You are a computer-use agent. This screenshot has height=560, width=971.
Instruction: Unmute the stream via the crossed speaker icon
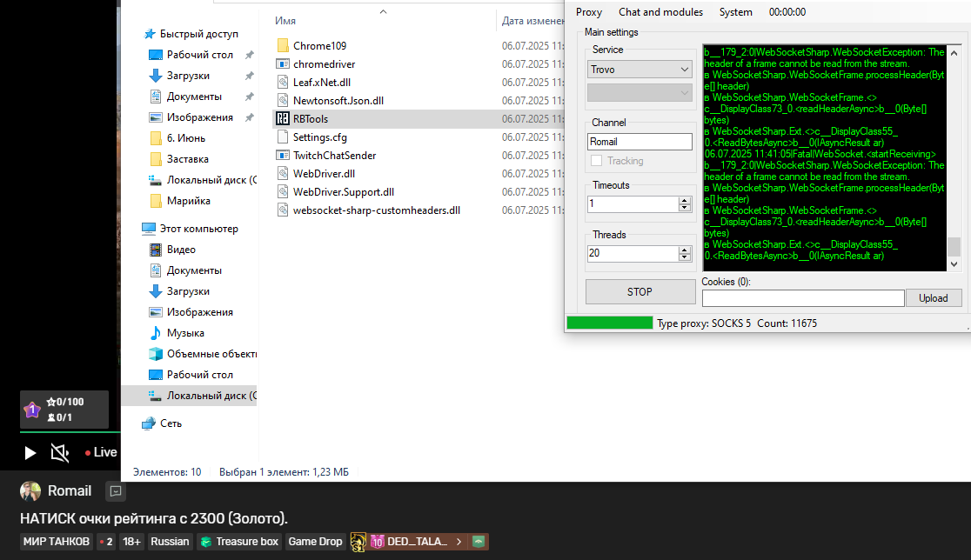point(59,452)
